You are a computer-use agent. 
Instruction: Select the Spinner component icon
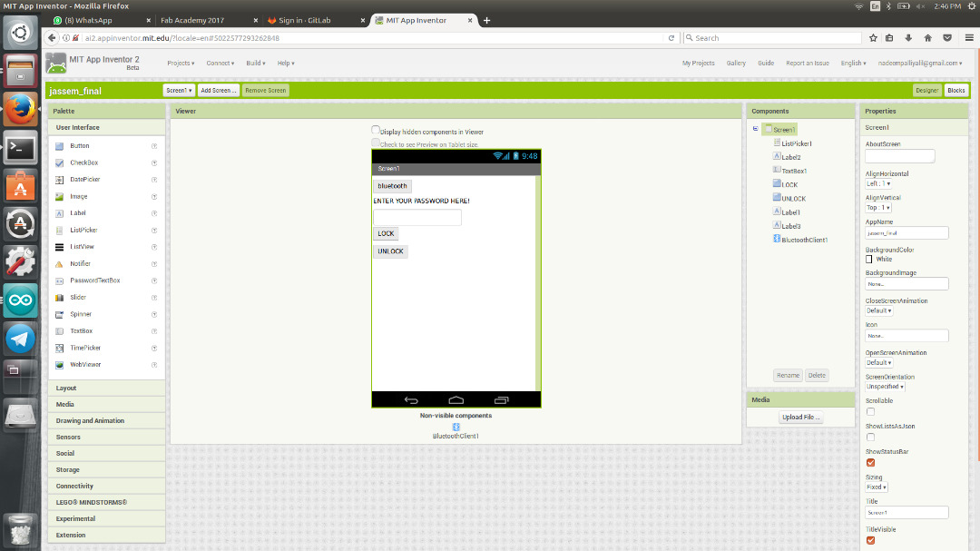pyautogui.click(x=59, y=315)
